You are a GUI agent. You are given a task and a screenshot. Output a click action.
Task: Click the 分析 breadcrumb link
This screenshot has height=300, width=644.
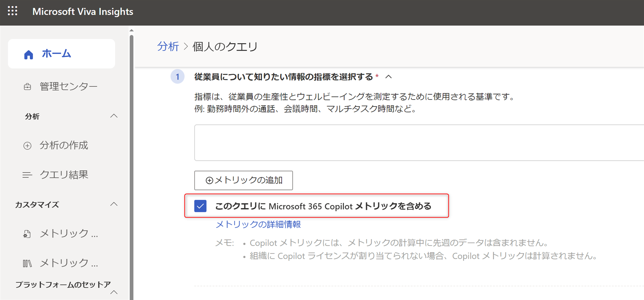pos(168,46)
